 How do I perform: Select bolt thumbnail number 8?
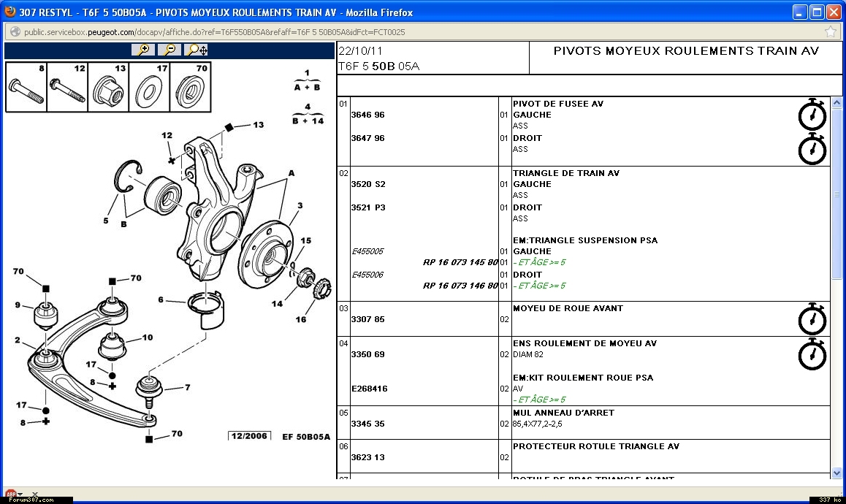point(26,88)
